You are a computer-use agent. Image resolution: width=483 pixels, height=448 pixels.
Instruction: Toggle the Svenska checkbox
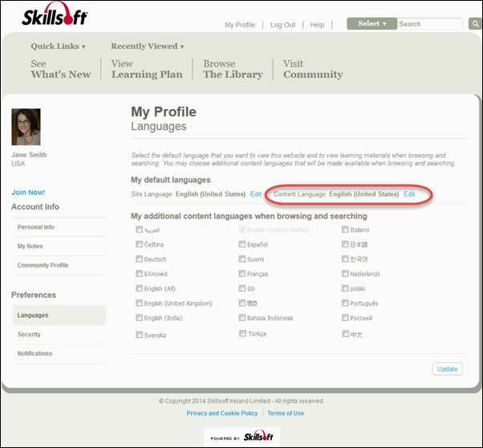point(140,334)
